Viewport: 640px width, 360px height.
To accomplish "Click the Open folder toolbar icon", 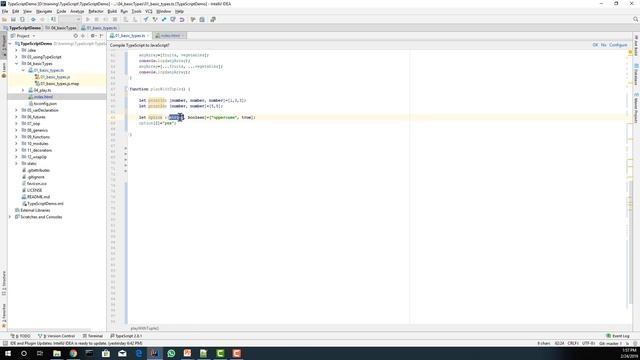I will pos(4,19).
